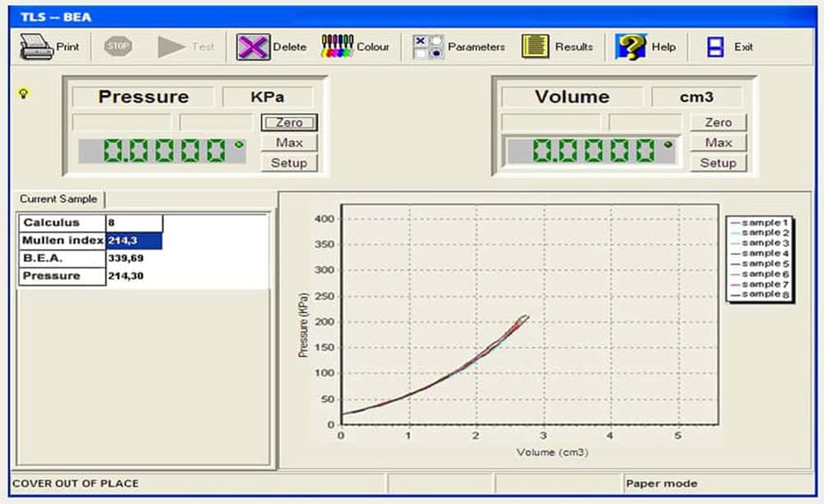The width and height of the screenshot is (824, 504).
Task: Click the Colour toolbar label
Action: point(373,47)
